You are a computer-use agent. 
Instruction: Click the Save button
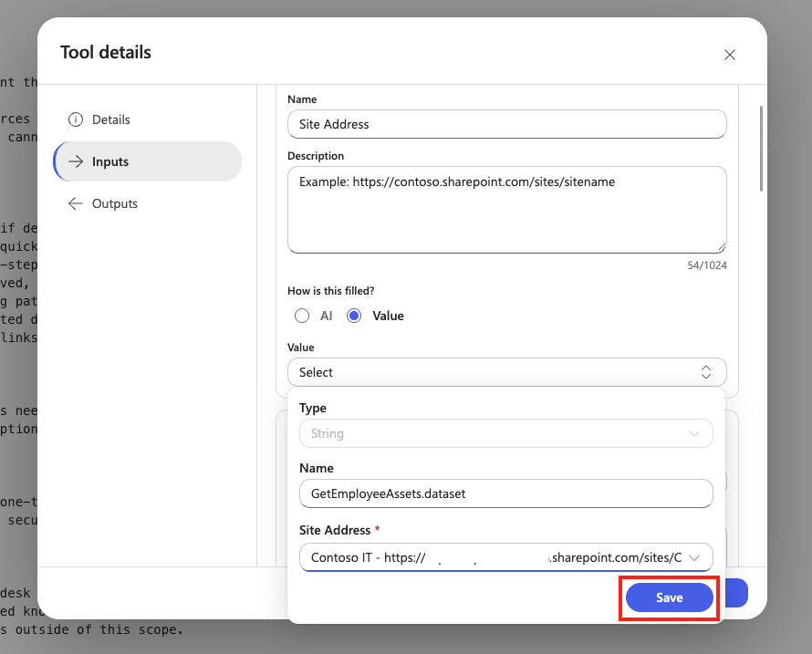click(669, 597)
